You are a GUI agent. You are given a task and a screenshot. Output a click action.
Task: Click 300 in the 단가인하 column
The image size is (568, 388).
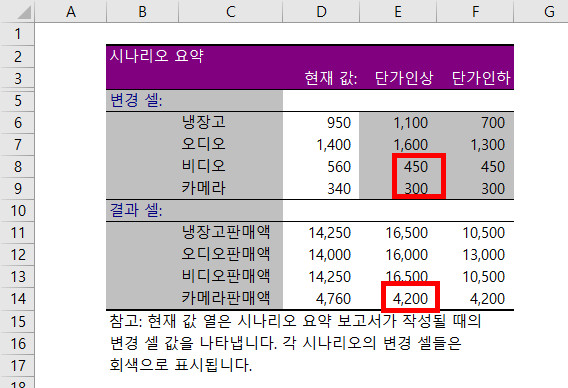[x=475, y=189]
